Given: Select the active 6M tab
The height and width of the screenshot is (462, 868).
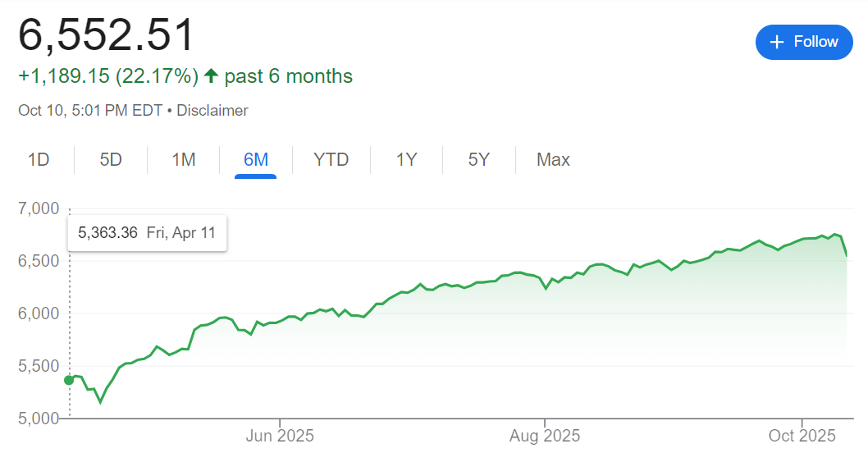Looking at the screenshot, I should (256, 159).
